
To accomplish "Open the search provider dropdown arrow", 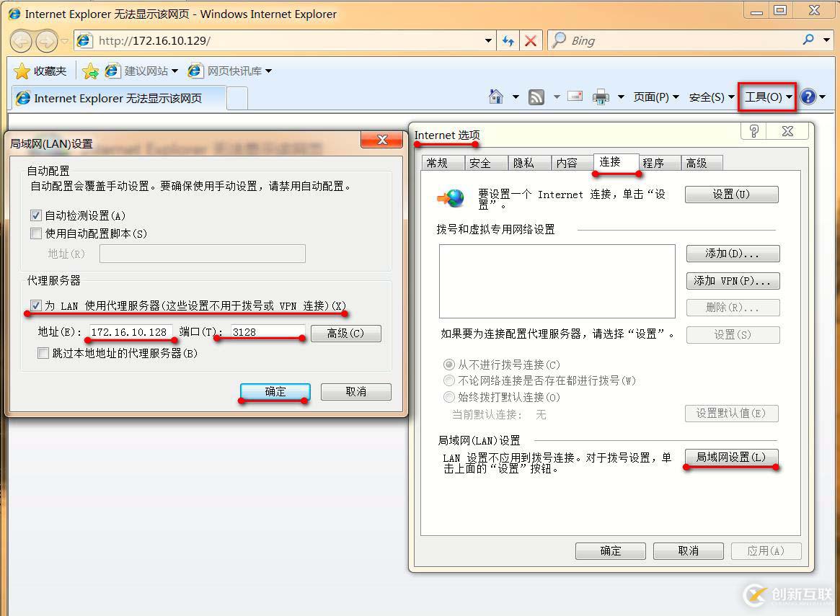I will tap(826, 40).
